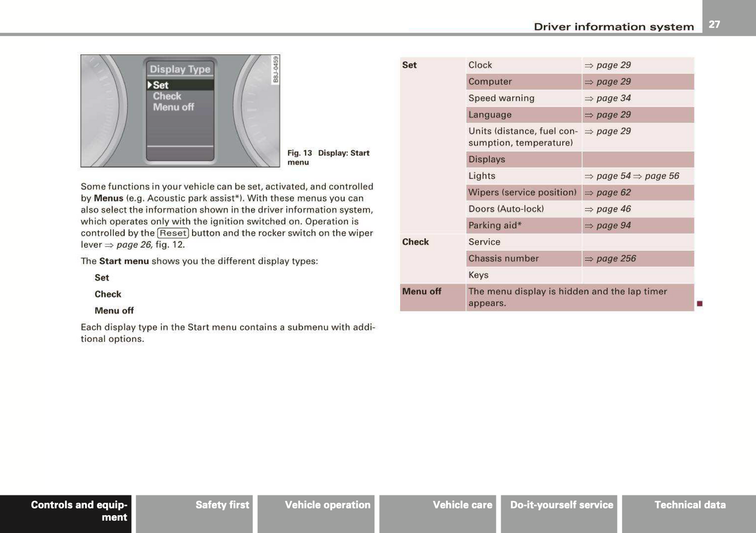
Task: Go to the Vehicle operation tab
Action: point(316,513)
